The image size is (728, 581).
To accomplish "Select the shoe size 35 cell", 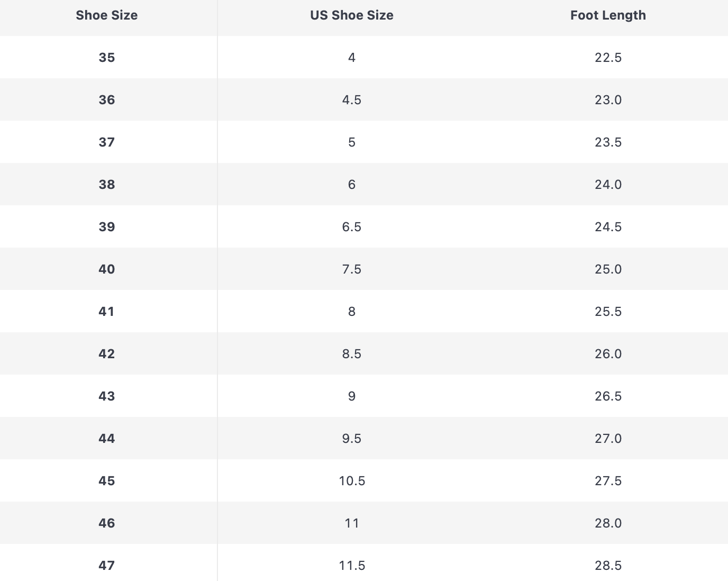I will [106, 58].
